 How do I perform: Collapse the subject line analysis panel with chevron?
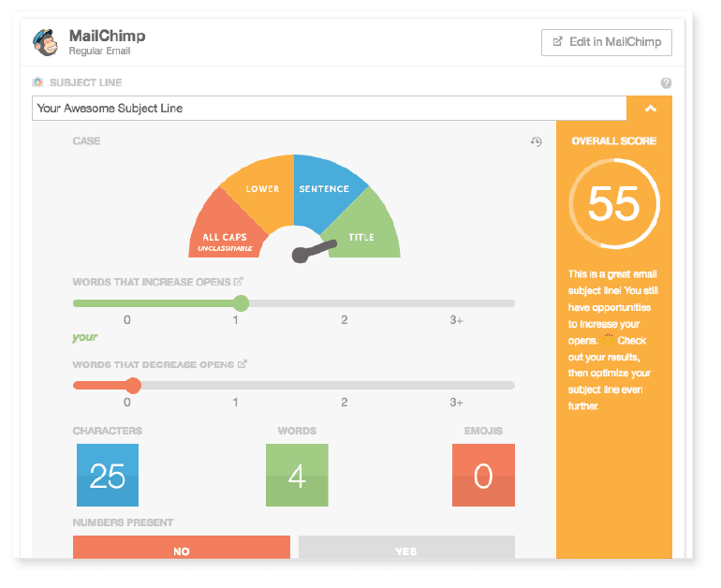pos(651,108)
